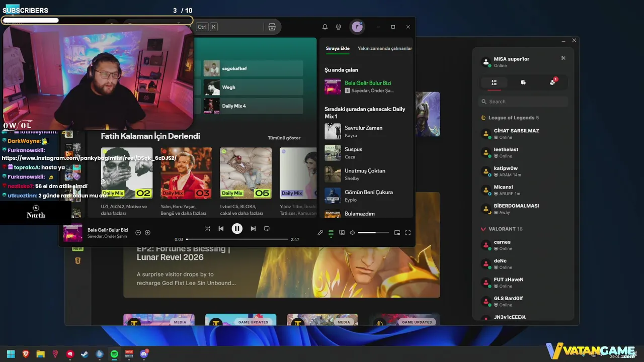
Task: Open Riot Client from taskbar
Action: pos(70,354)
